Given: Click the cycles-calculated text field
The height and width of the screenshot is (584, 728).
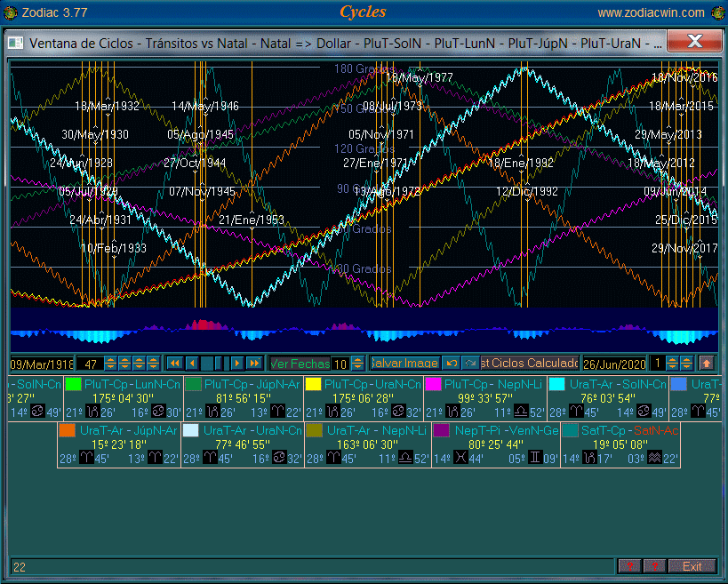Looking at the screenshot, I should (x=530, y=363).
